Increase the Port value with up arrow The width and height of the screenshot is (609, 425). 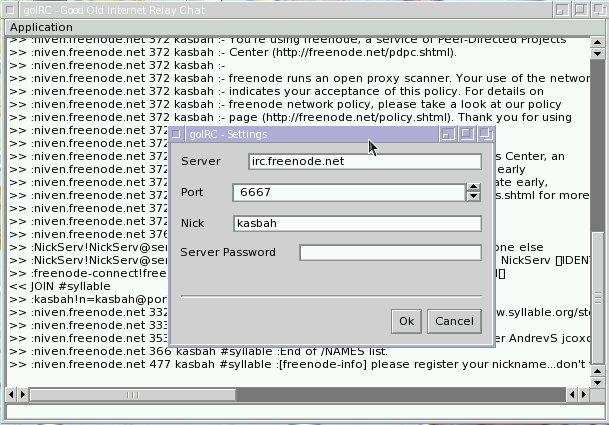point(473,188)
